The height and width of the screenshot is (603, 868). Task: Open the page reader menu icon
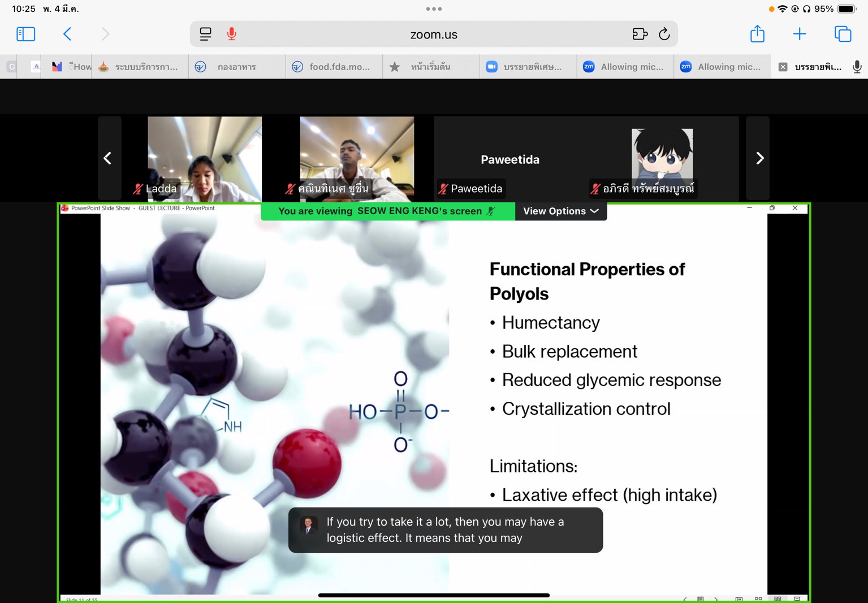[205, 34]
